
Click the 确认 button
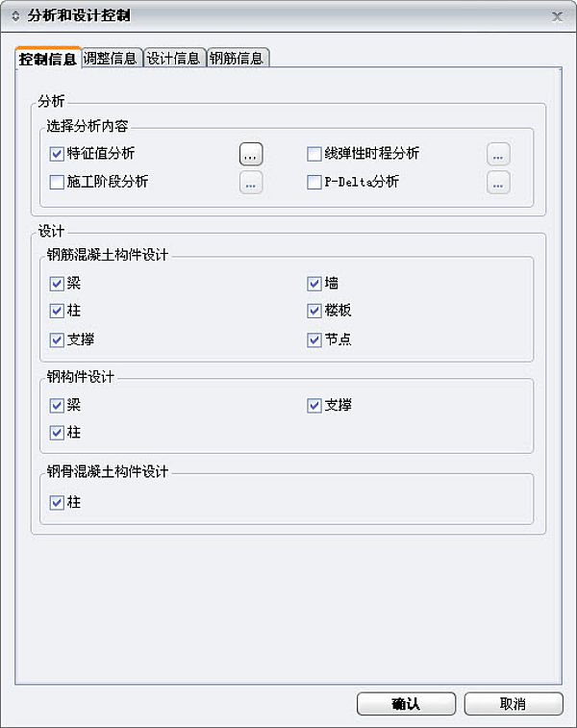(x=406, y=704)
